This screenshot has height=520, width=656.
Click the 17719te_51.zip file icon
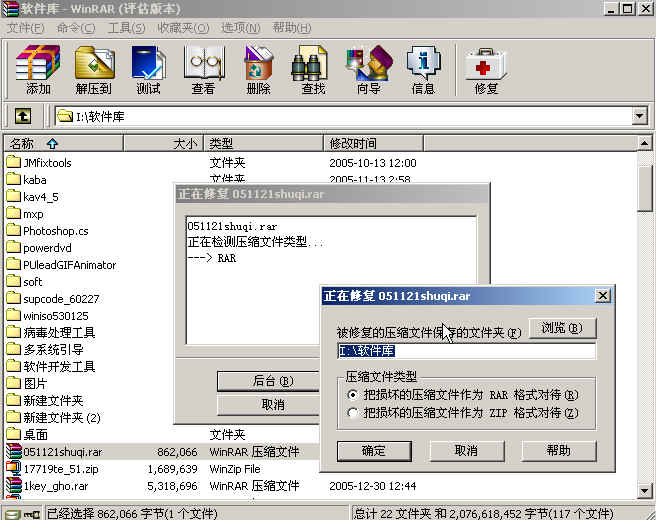13,469
